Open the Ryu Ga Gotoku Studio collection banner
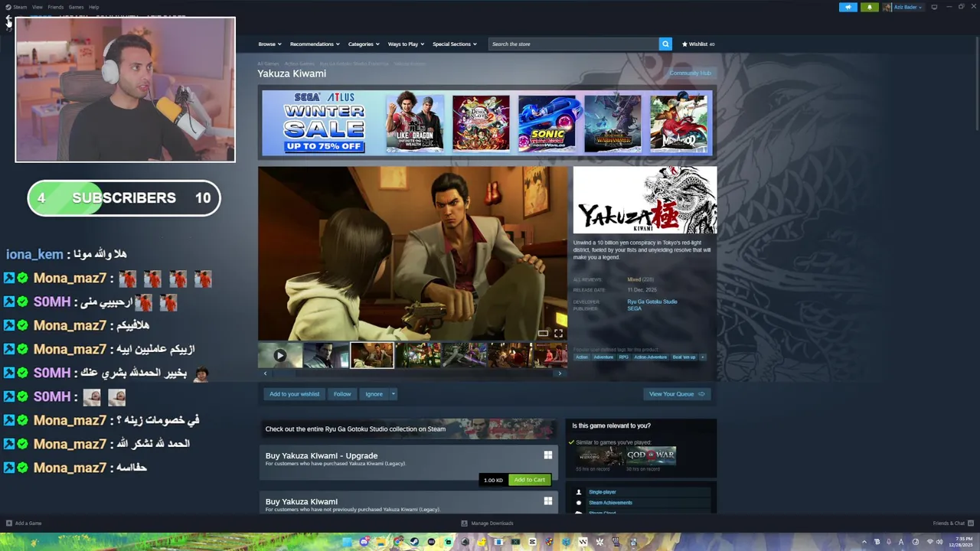Screen dimensions: 980x551 (x=408, y=429)
